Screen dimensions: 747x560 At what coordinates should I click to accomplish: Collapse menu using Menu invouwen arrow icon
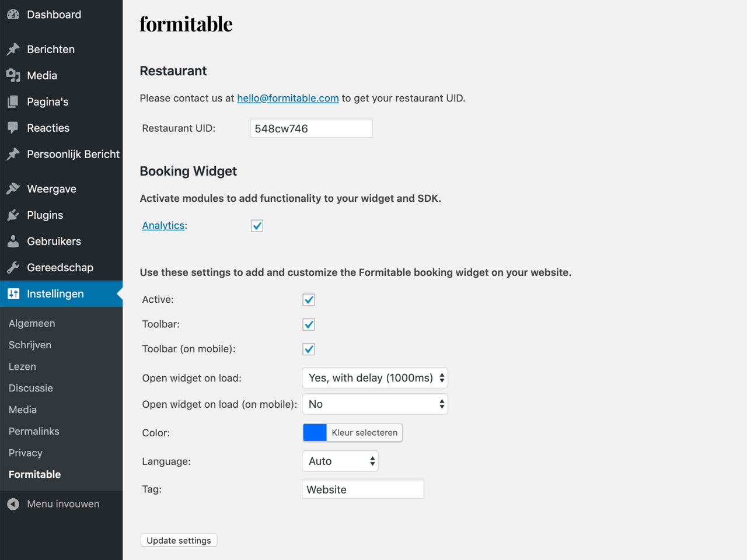pyautogui.click(x=13, y=504)
